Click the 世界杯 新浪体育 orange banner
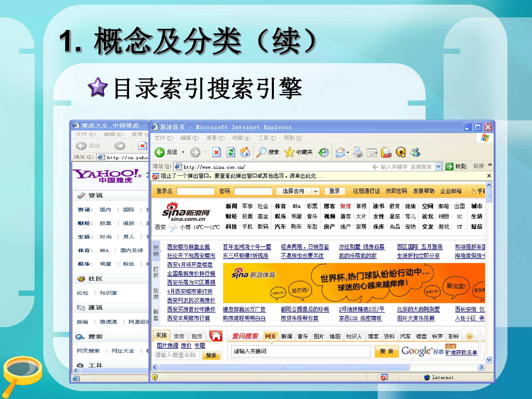This screenshot has height=399, width=532. click(354, 283)
